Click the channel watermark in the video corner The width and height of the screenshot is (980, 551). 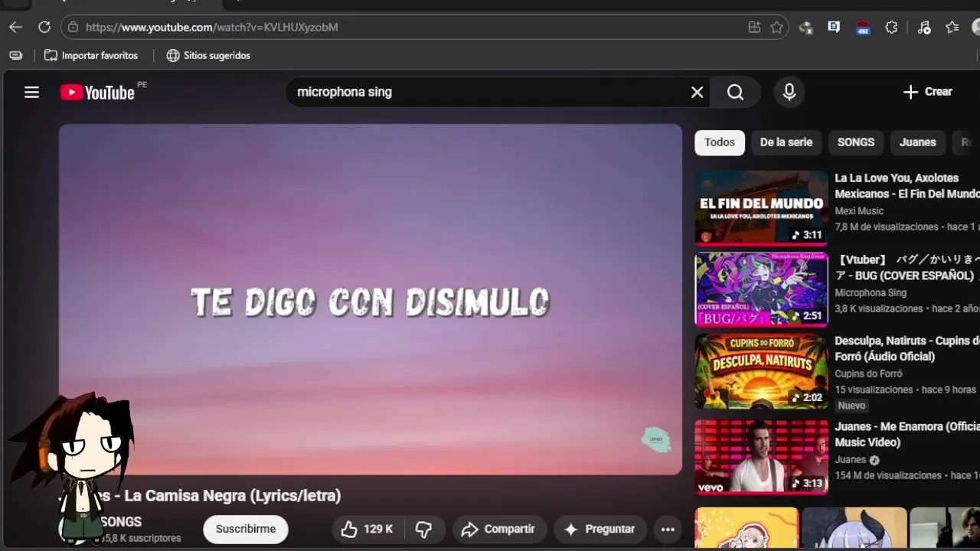coord(656,439)
